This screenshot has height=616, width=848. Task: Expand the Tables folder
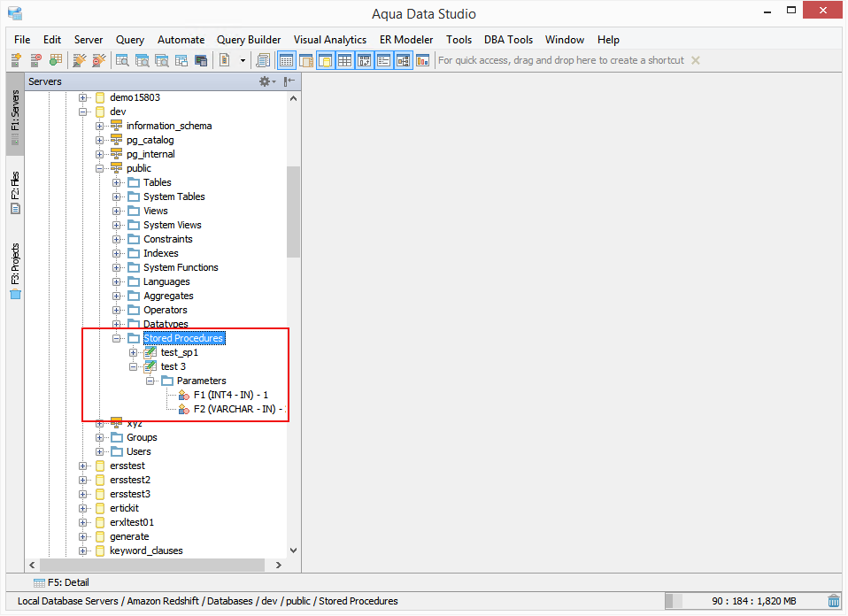116,183
